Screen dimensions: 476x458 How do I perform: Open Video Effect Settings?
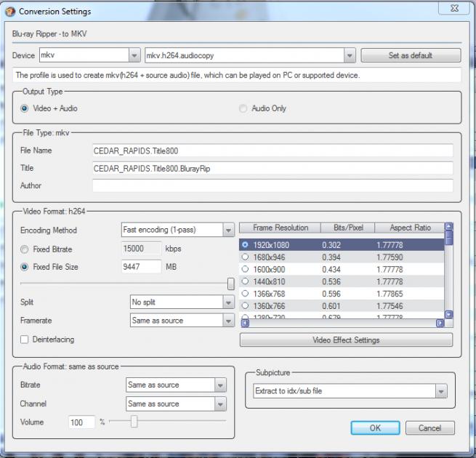tap(346, 340)
